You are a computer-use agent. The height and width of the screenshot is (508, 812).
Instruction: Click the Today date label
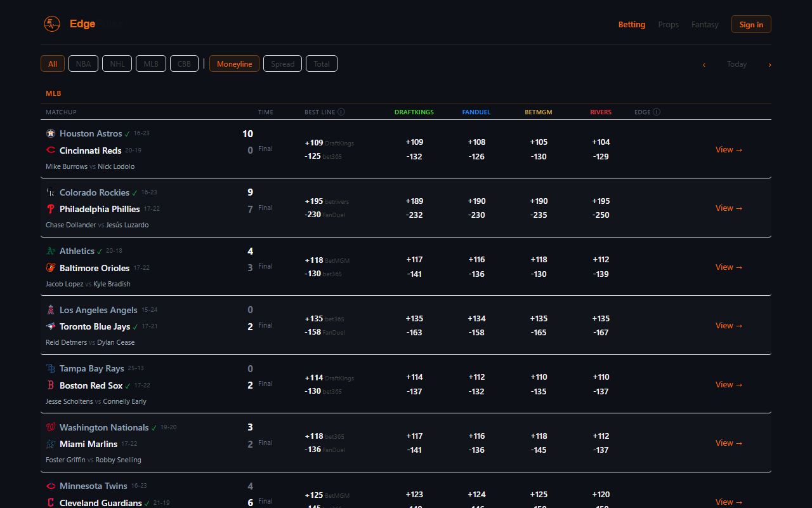(737, 64)
